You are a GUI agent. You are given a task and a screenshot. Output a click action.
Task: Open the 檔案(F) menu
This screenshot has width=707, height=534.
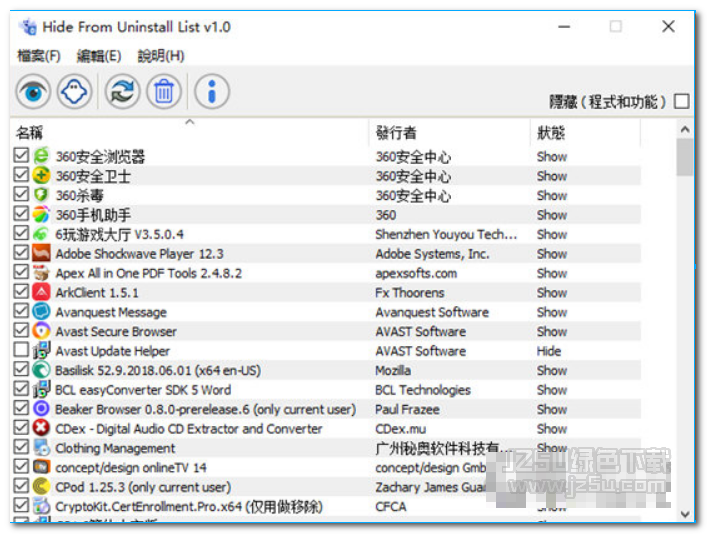39,56
